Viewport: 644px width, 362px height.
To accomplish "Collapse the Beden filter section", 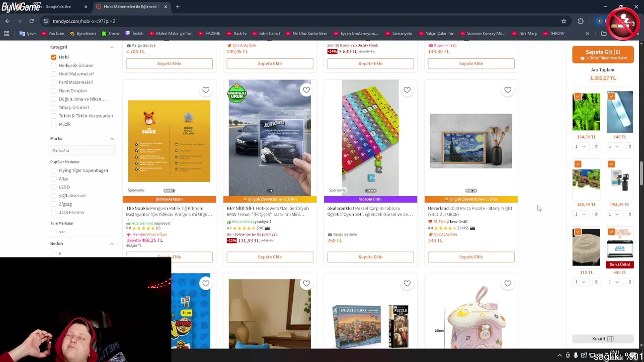I will pos(112,244).
